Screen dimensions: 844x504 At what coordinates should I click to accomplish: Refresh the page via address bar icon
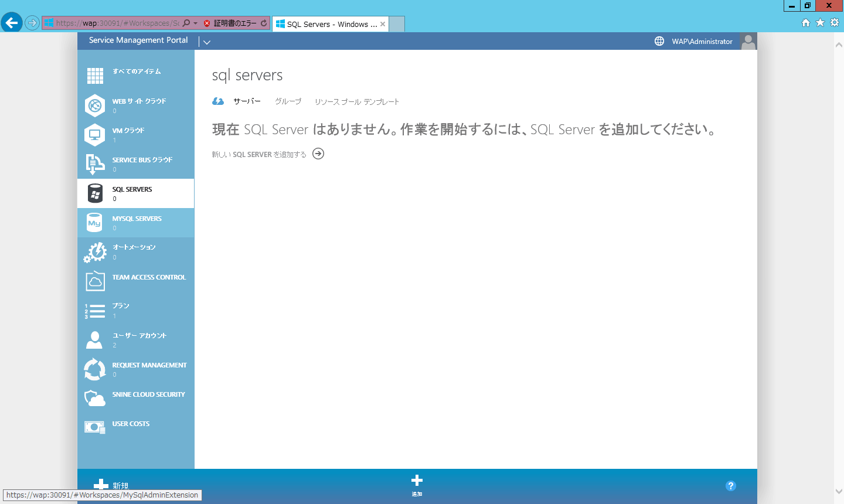(x=264, y=23)
